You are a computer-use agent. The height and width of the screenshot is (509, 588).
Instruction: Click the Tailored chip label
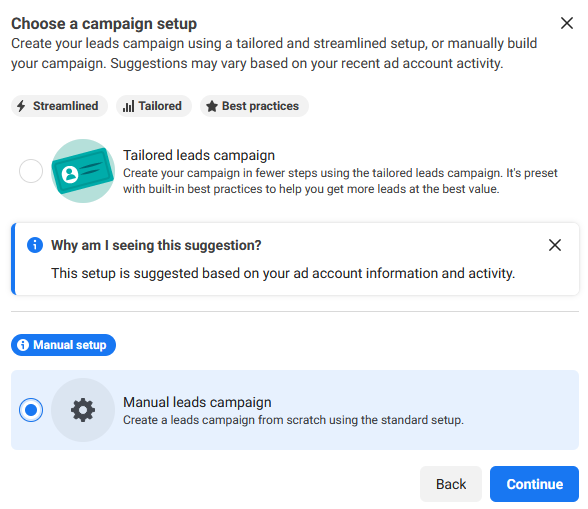(x=160, y=106)
